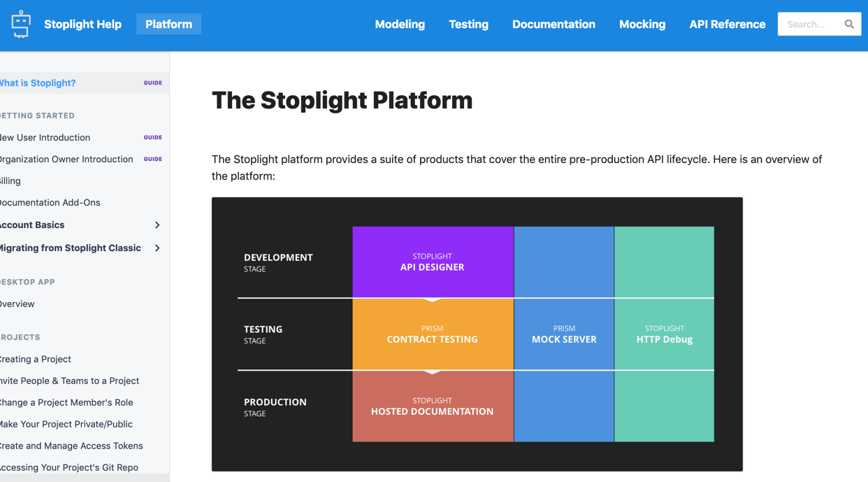
Task: Click the orange Contract Testing block
Action: click(x=433, y=334)
